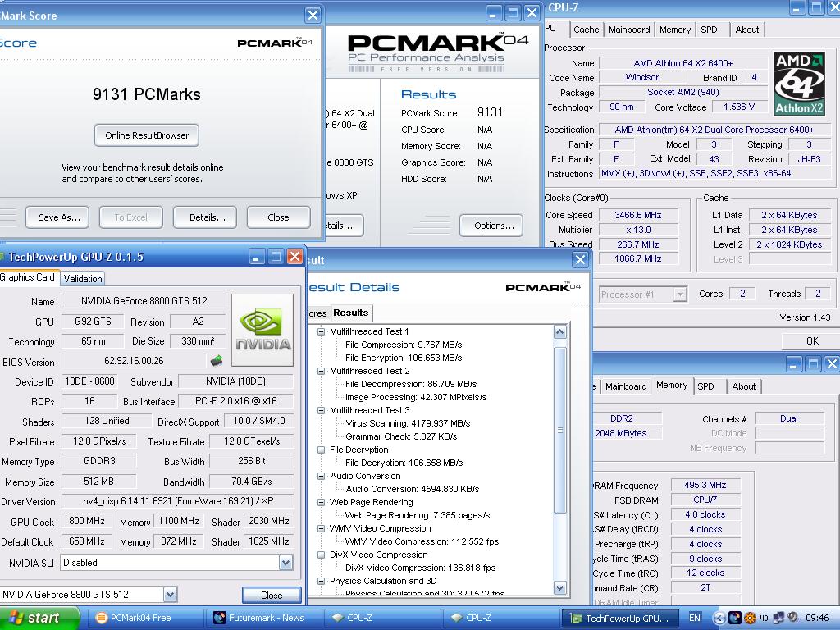This screenshot has height=630, width=840.
Task: Collapse Web Page Rendering tree node
Action: (x=321, y=502)
